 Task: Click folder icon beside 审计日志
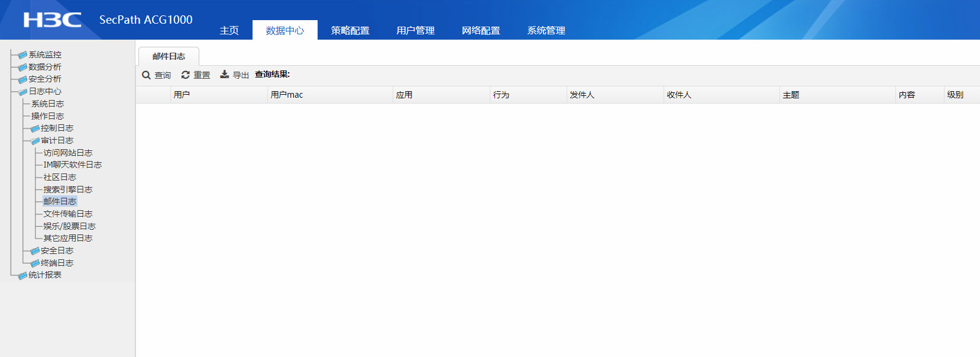pyautogui.click(x=35, y=141)
